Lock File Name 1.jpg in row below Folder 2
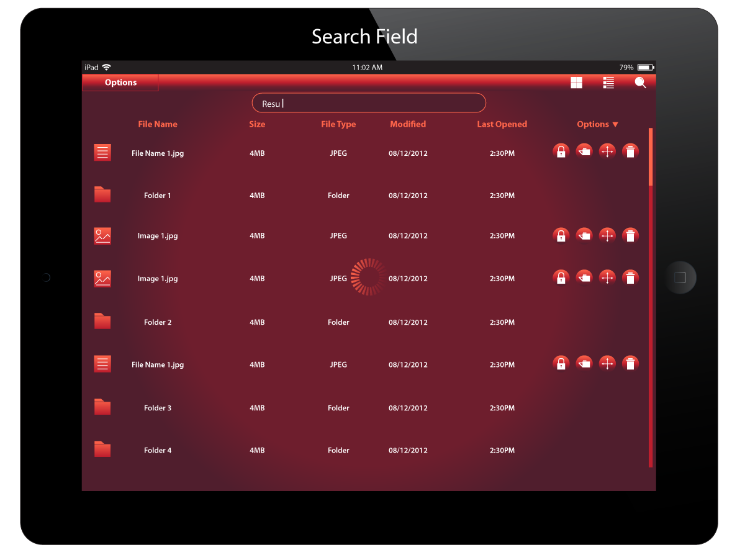Screen dimensions: 745x560 (561, 363)
